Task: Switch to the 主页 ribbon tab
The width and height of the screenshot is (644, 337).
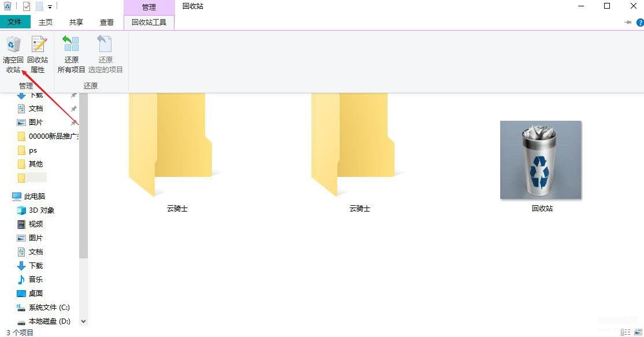Action: tap(46, 22)
